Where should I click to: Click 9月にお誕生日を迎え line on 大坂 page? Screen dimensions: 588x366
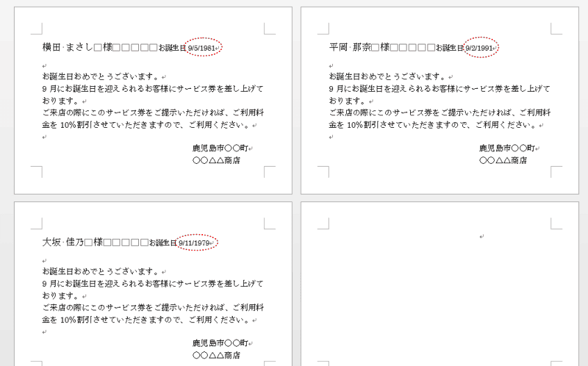[153, 283]
